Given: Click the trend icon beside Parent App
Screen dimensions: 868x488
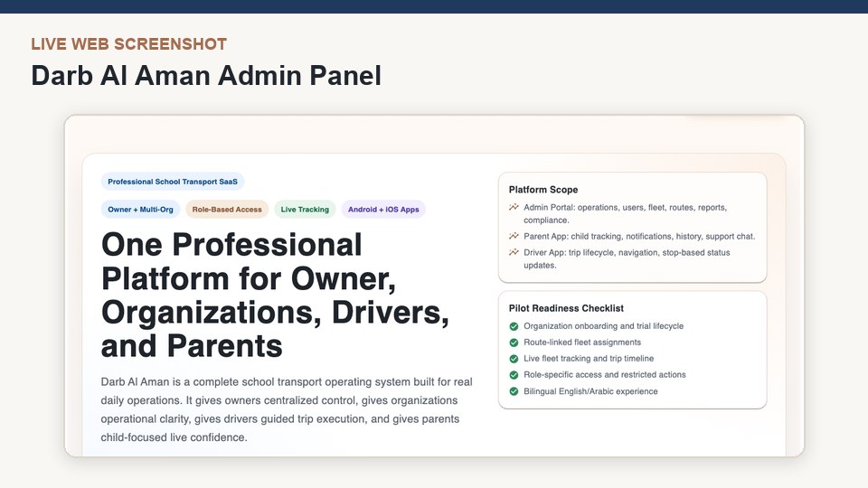Looking at the screenshot, I should [514, 236].
